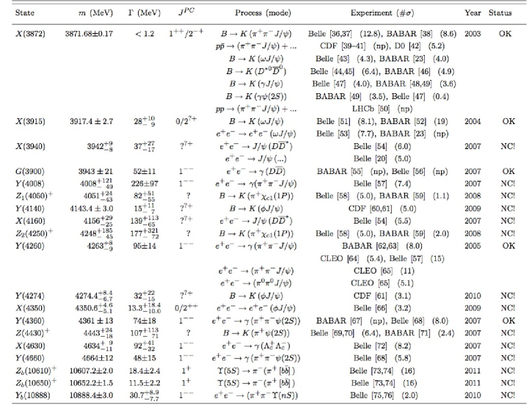The image size is (532, 405).
Task: Select the X(4630) state cell
Action: [x=30, y=346]
